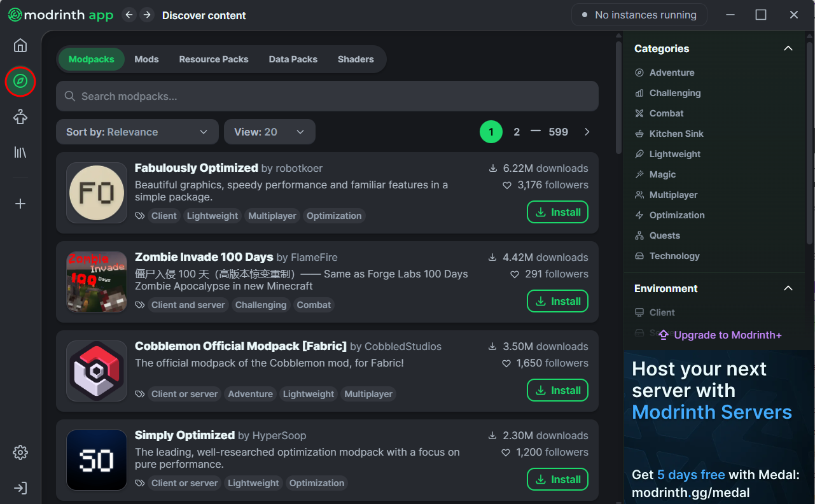Open the Home page in sidebar
The height and width of the screenshot is (504, 815).
click(20, 45)
